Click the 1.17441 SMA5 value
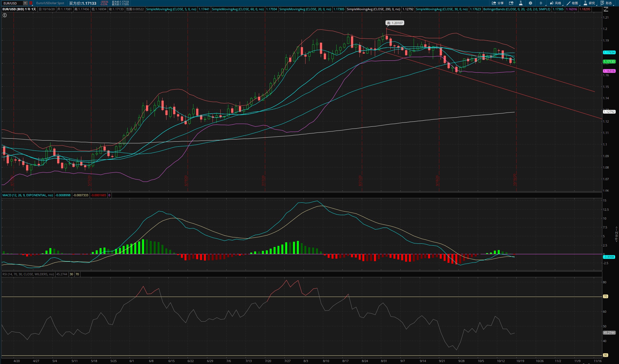 (204, 9)
